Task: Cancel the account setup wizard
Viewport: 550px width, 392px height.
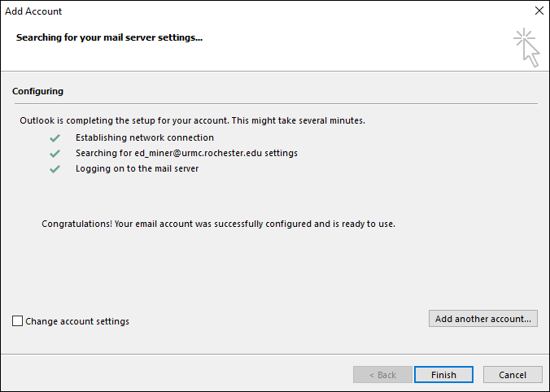Action: [513, 375]
